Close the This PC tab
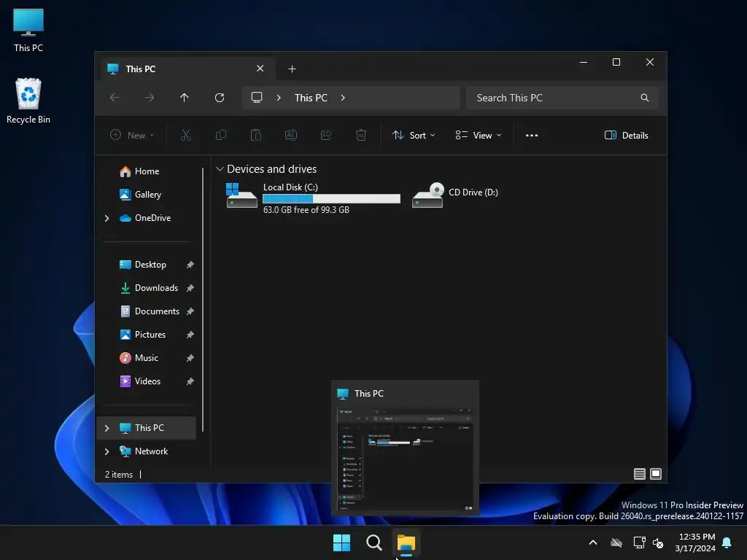Viewport: 747px width, 560px height. (x=260, y=69)
